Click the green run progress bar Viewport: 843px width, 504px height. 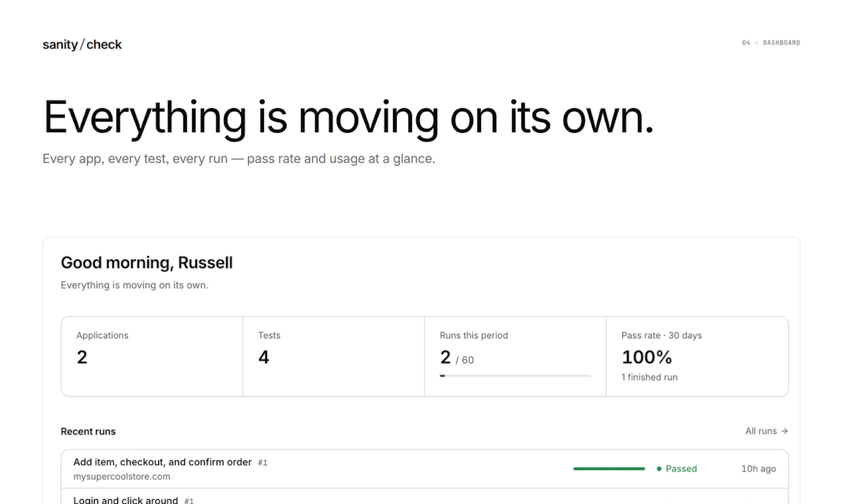pos(609,469)
